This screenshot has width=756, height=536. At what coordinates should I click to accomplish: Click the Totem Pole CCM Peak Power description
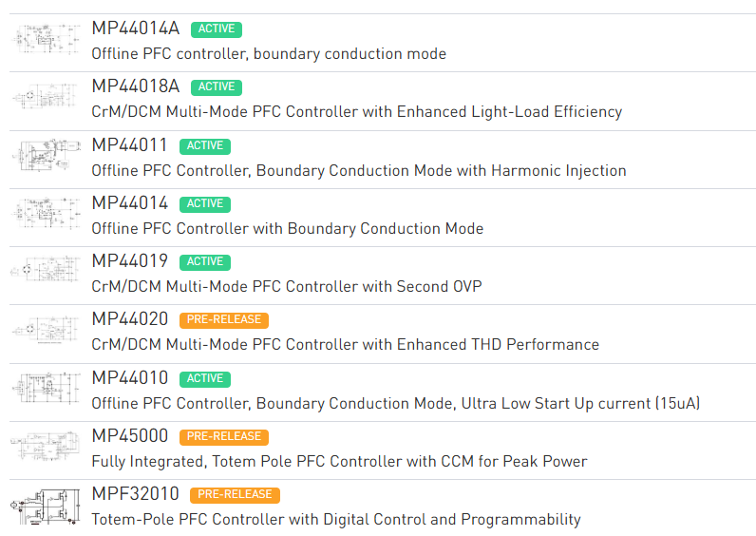(x=339, y=462)
